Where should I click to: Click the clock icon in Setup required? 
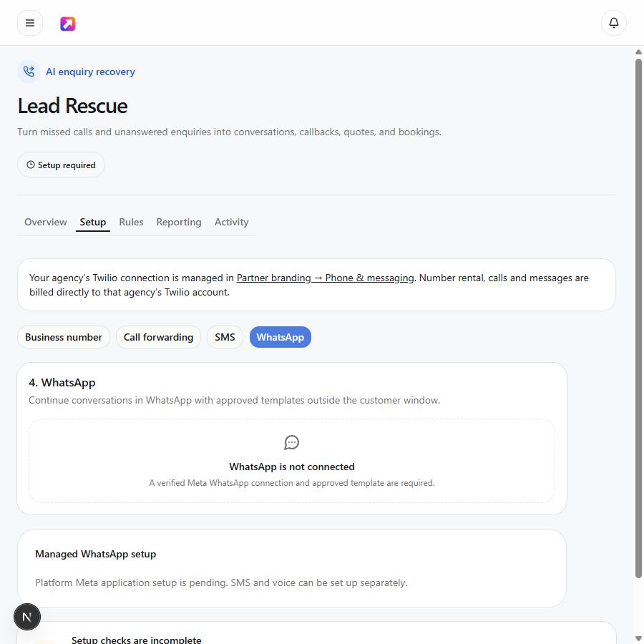point(31,165)
